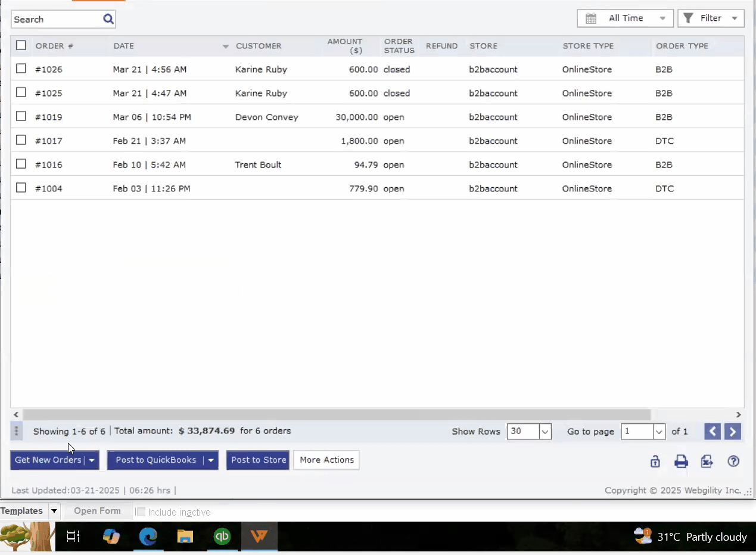
Task: Click the horizontal scrollbar track
Action: point(694,414)
